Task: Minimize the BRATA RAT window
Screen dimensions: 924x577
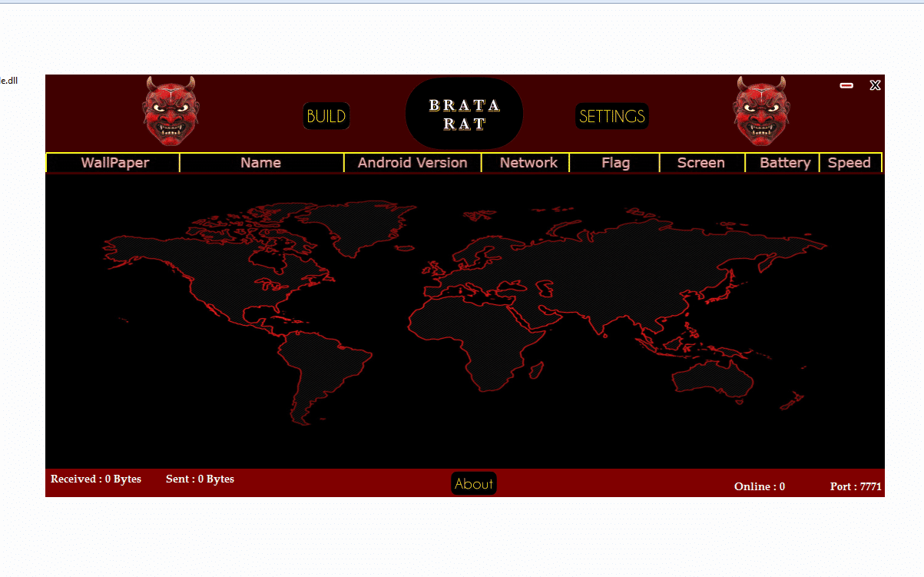Action: pos(846,85)
